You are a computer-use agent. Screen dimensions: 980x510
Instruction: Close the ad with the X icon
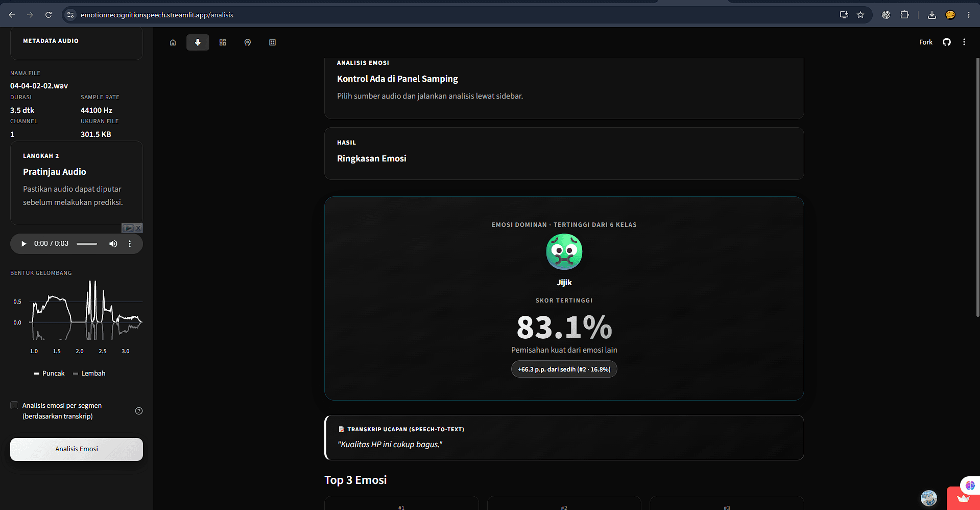[138, 228]
